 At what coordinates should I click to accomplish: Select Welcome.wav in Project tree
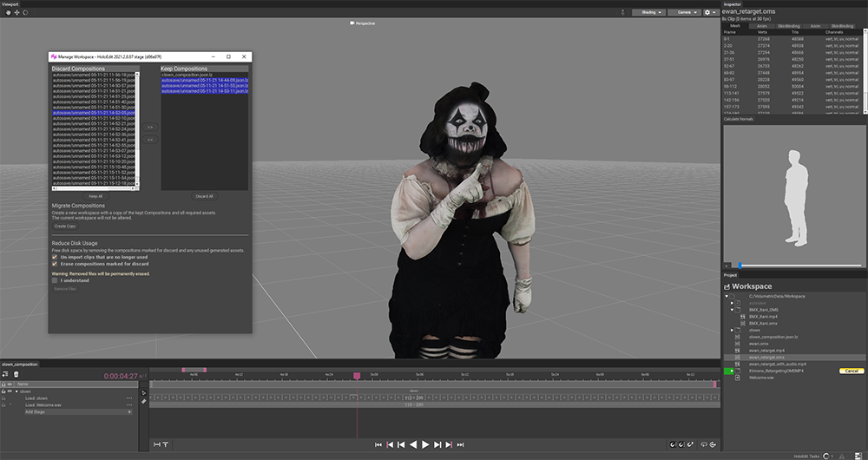click(761, 378)
